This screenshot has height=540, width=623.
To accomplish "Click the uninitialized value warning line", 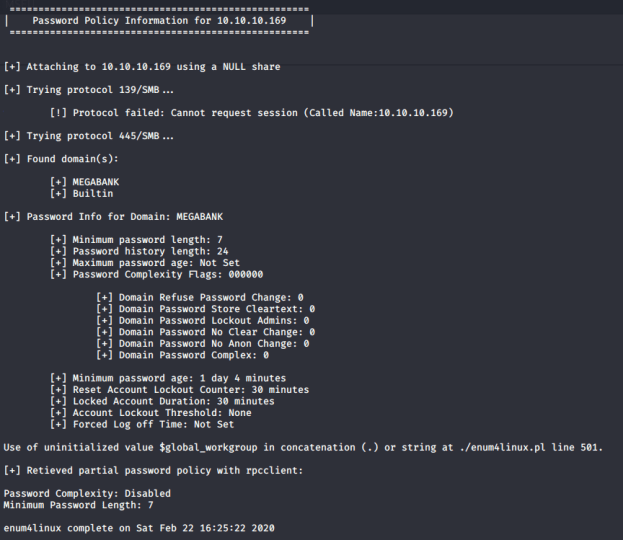I will point(304,447).
